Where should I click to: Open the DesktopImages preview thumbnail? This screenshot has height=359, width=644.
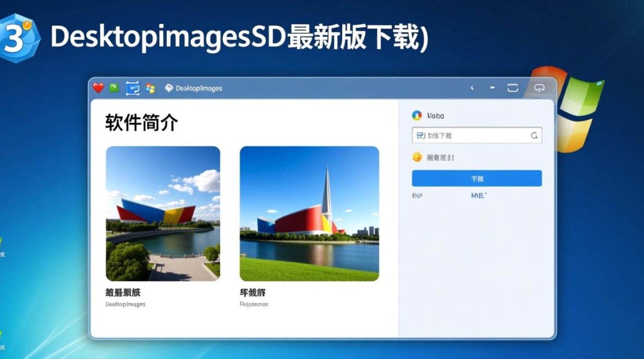tap(162, 214)
